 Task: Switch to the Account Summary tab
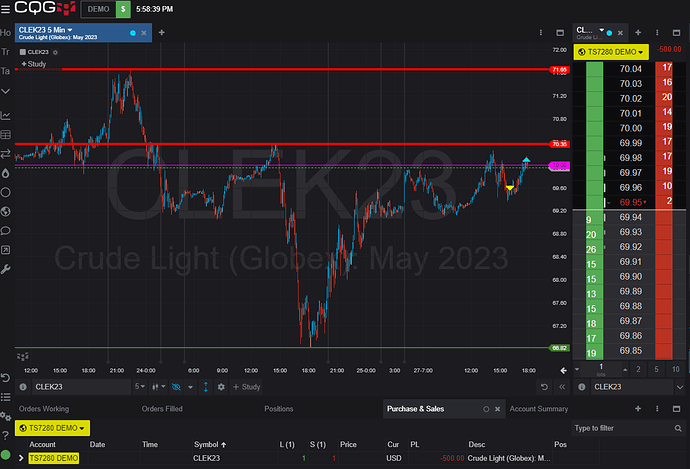tap(539, 409)
